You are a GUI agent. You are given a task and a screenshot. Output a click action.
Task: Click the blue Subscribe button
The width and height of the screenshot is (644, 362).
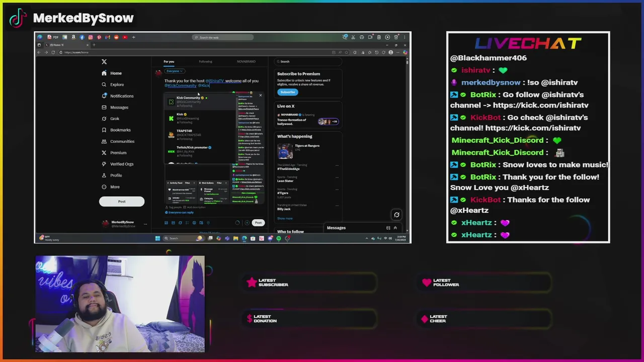click(x=287, y=92)
